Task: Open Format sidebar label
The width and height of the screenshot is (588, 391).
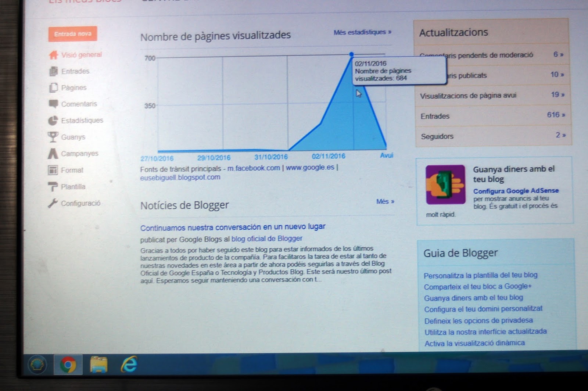Action: pyautogui.click(x=72, y=170)
